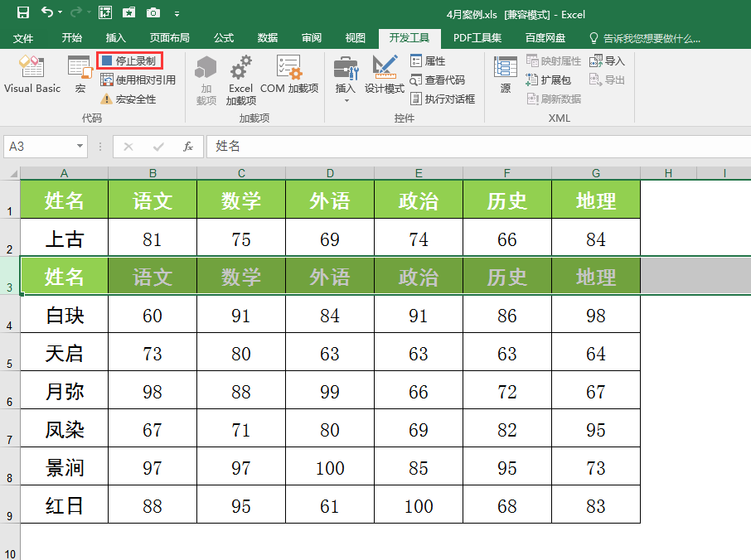Click 执行对话框 run dialog
The image size is (751, 560).
point(443,99)
